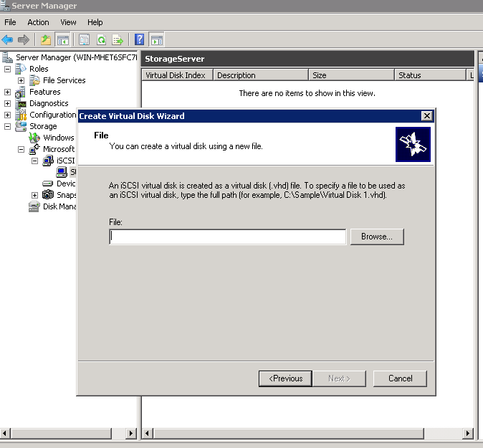Screen dimensions: 483x448
Task: Click the Back arrow toolbar icon
Action: pos(8,40)
